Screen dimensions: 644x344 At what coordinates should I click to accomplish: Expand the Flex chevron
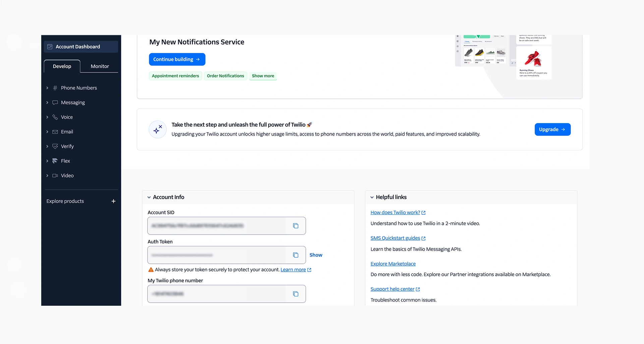click(x=47, y=161)
